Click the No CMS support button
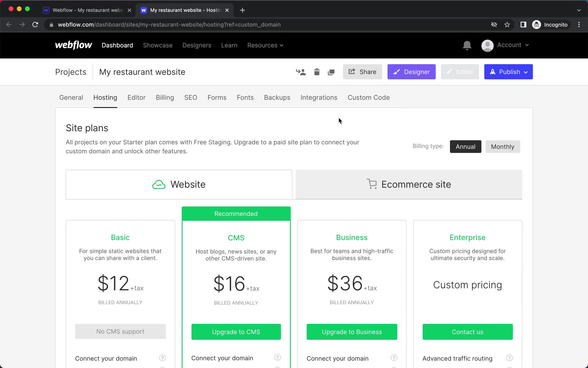 120,332
